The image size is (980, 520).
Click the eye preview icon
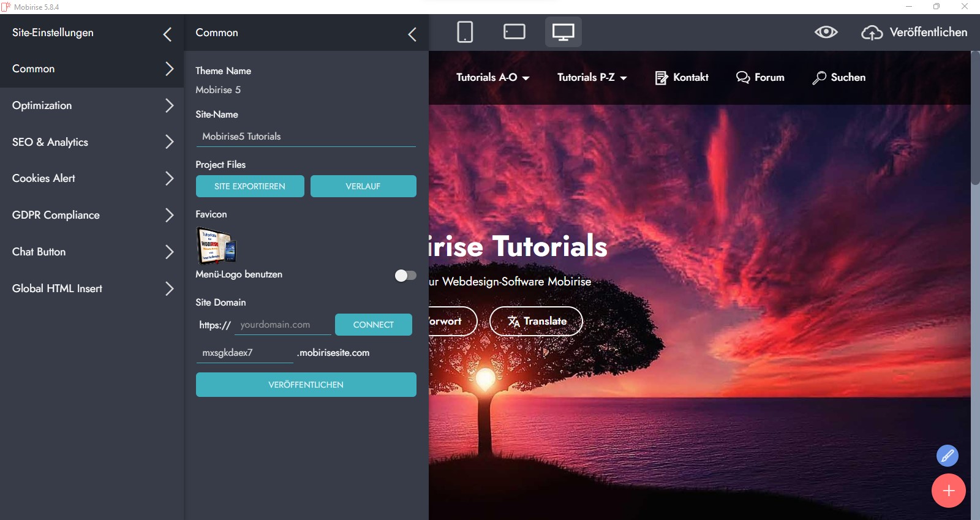pyautogui.click(x=826, y=32)
